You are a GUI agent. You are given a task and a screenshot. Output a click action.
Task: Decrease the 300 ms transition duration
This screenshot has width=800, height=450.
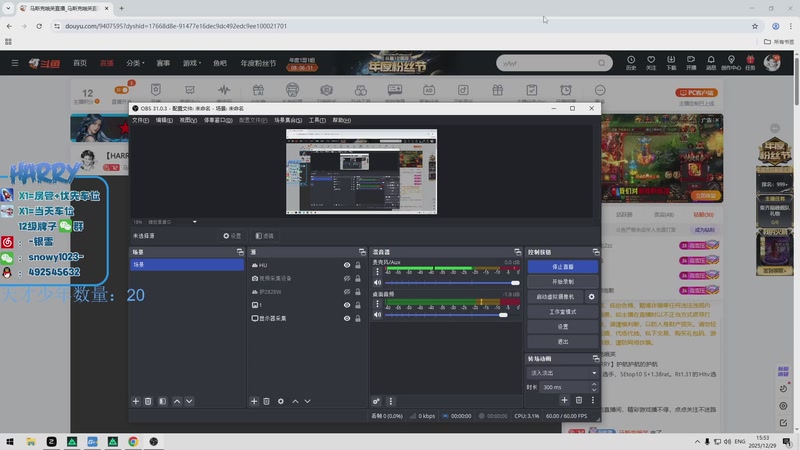tap(594, 390)
